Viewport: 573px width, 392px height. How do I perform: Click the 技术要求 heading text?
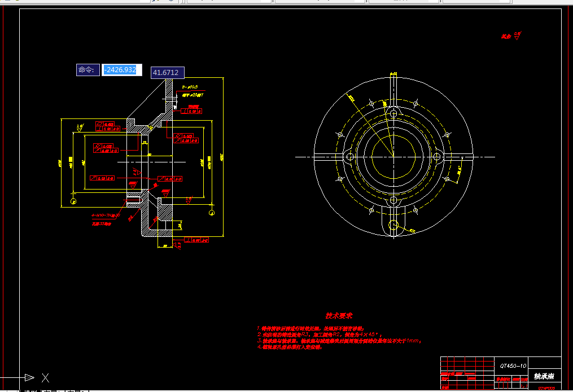(x=339, y=316)
